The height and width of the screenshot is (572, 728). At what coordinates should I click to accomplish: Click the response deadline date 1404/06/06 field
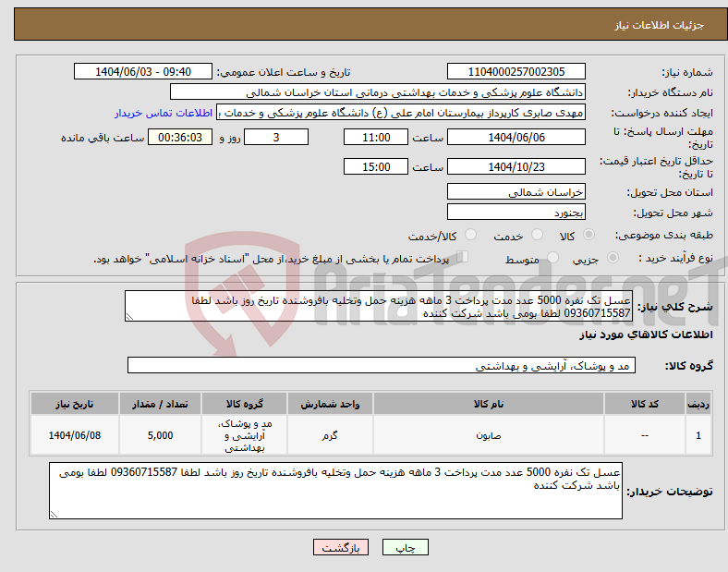[x=516, y=138]
